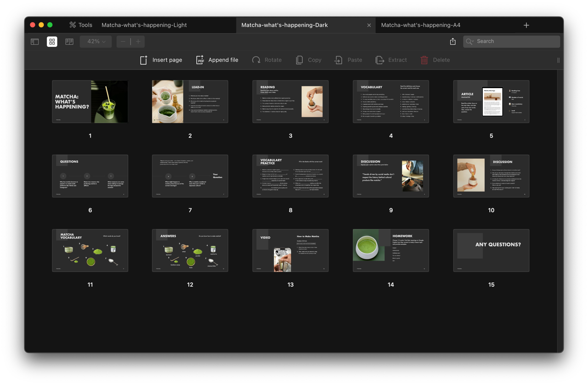The width and height of the screenshot is (588, 385).
Task: Increase zoom with the plus stepper
Action: [138, 41]
